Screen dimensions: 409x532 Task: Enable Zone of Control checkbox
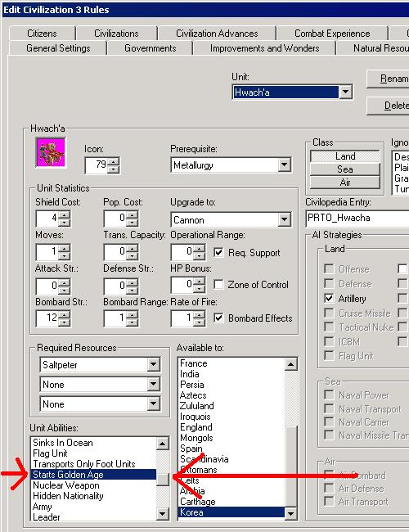[218, 284]
